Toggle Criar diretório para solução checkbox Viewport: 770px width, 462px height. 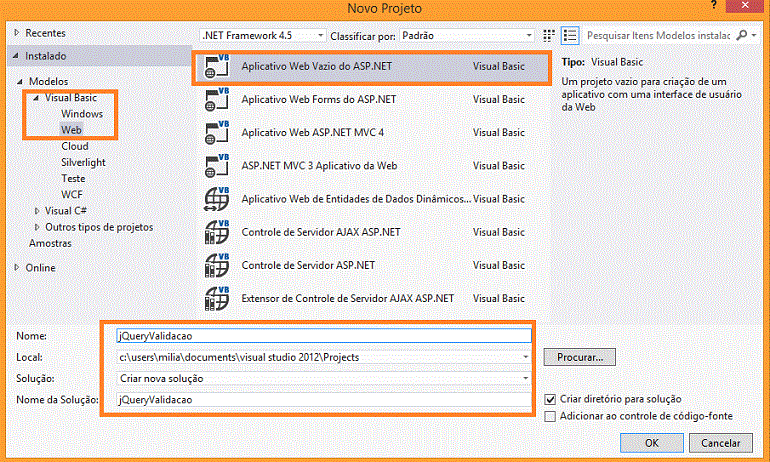(x=550, y=399)
